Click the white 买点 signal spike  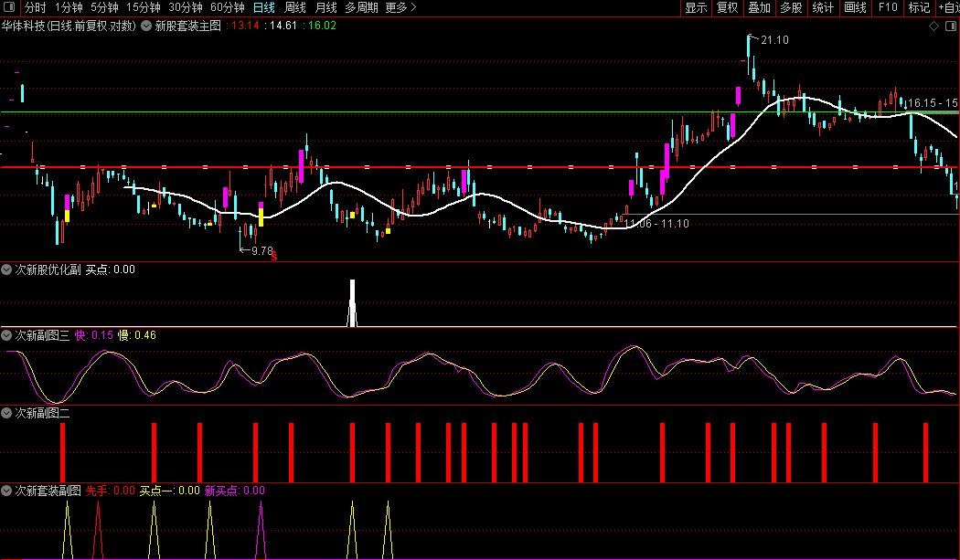click(x=352, y=303)
